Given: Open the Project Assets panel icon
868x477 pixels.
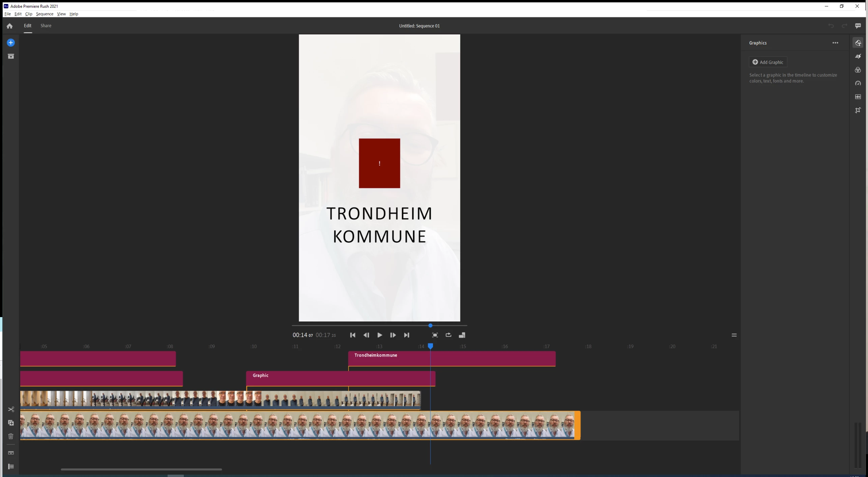Looking at the screenshot, I should pyautogui.click(x=11, y=56).
